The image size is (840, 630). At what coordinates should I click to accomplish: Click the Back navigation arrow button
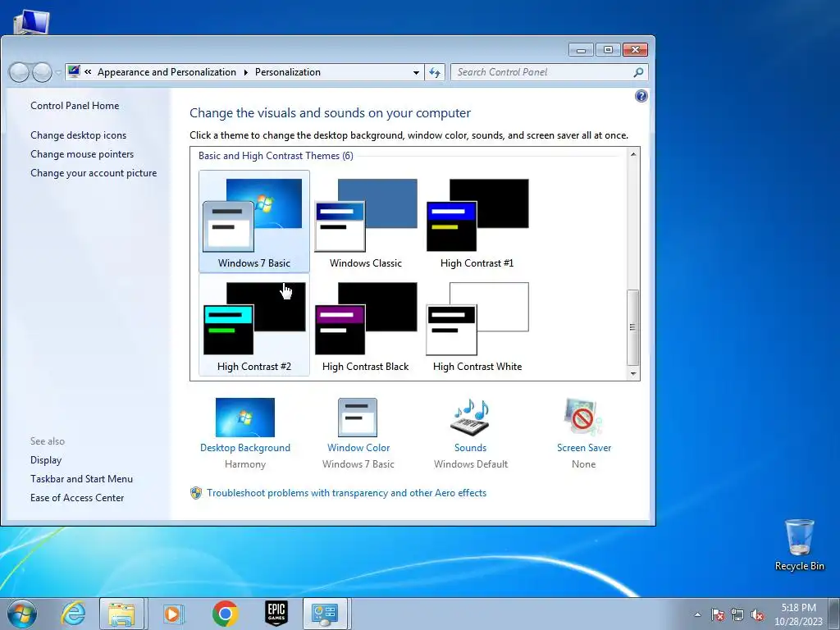click(x=20, y=72)
